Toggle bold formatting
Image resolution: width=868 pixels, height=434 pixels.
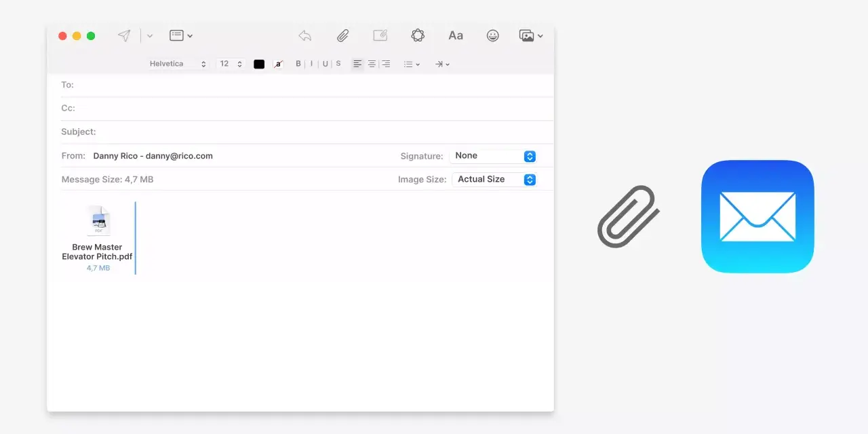298,64
